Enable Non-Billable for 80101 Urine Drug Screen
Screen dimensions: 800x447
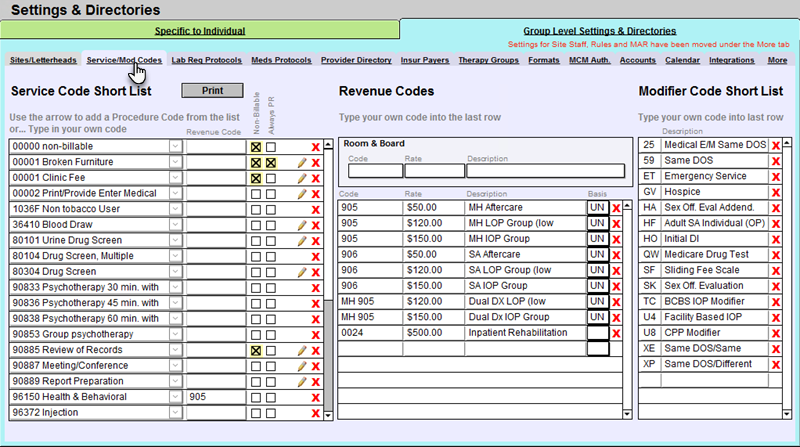click(x=256, y=241)
